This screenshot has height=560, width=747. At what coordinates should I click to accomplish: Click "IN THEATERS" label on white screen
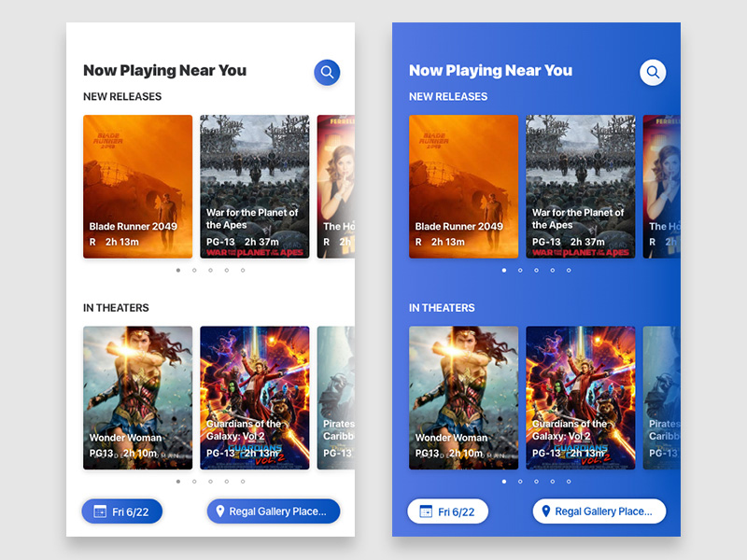point(116,308)
